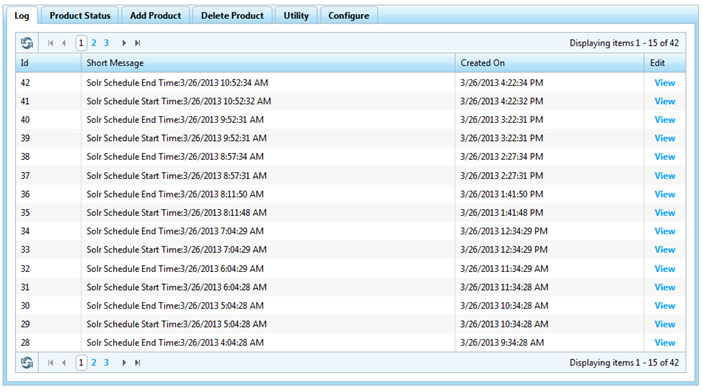Select message 'Solr Schedule End Time:3/26/2013 6:04:29 AM'
The image size is (703, 392).
click(175, 269)
